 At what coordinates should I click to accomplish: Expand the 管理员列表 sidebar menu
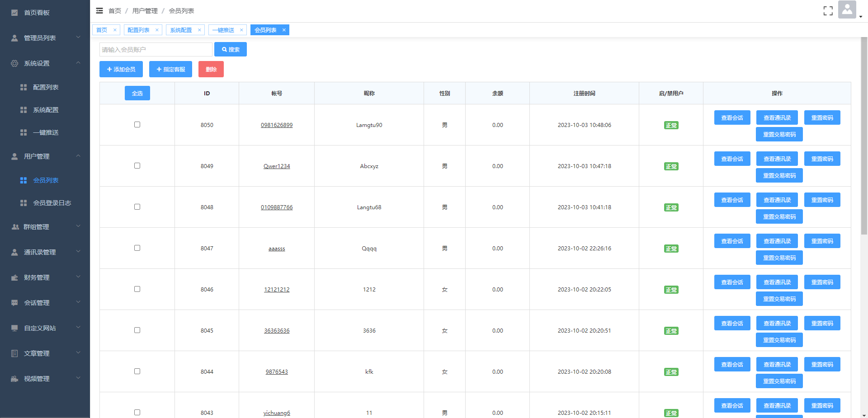coord(45,38)
